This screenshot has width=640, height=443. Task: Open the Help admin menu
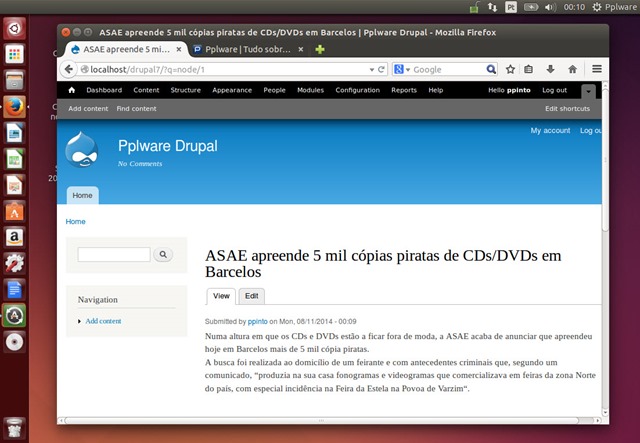coord(436,90)
